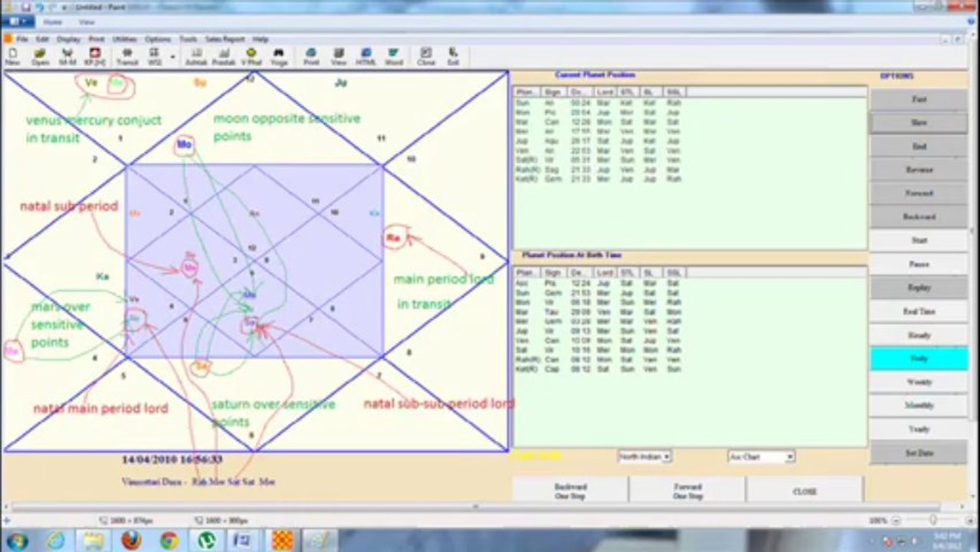
Task: Open the Windows Start orb
Action: (x=16, y=540)
